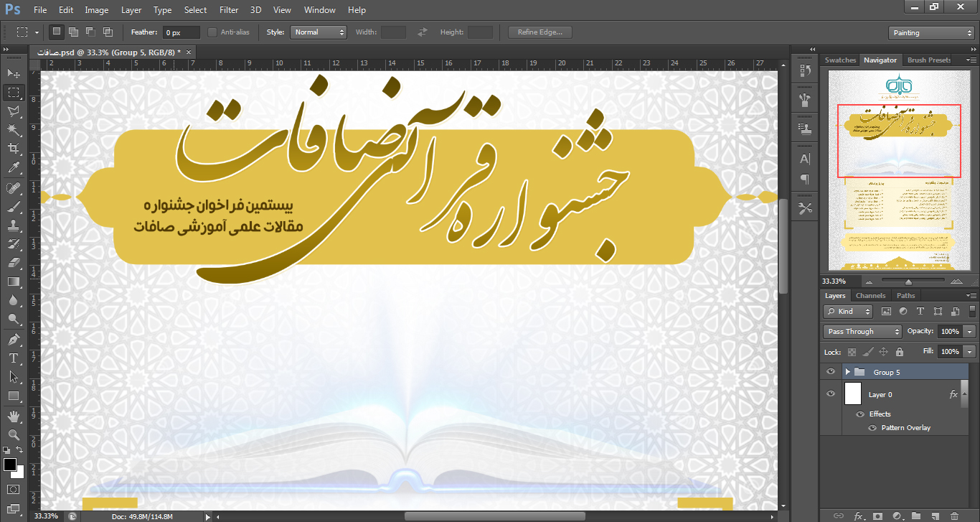Select the Crop tool

click(13, 149)
